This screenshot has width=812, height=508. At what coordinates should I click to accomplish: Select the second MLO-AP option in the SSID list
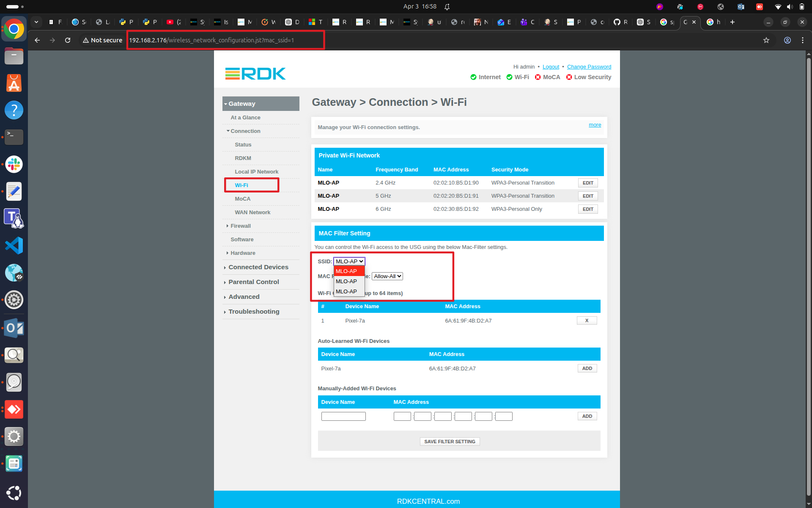click(346, 281)
